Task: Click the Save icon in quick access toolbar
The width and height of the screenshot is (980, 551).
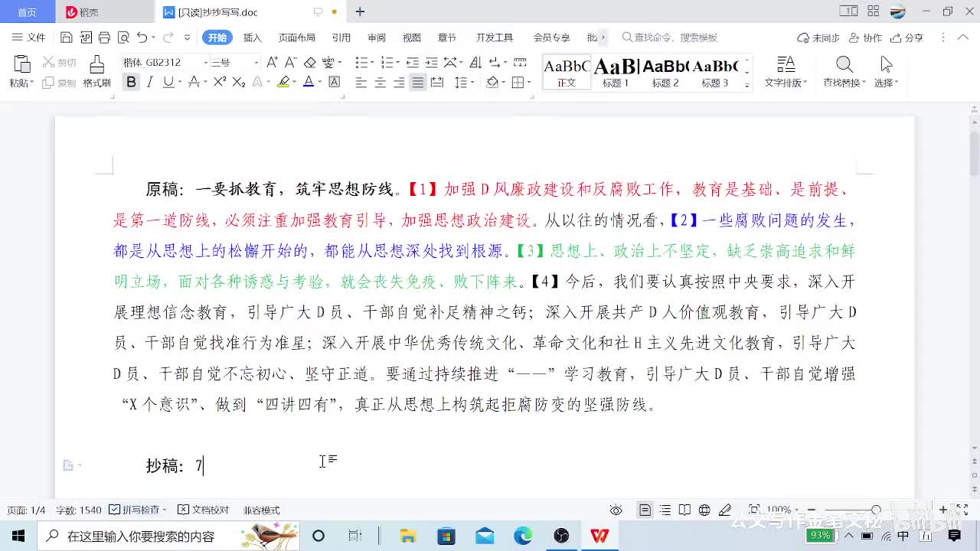Action: (x=67, y=37)
